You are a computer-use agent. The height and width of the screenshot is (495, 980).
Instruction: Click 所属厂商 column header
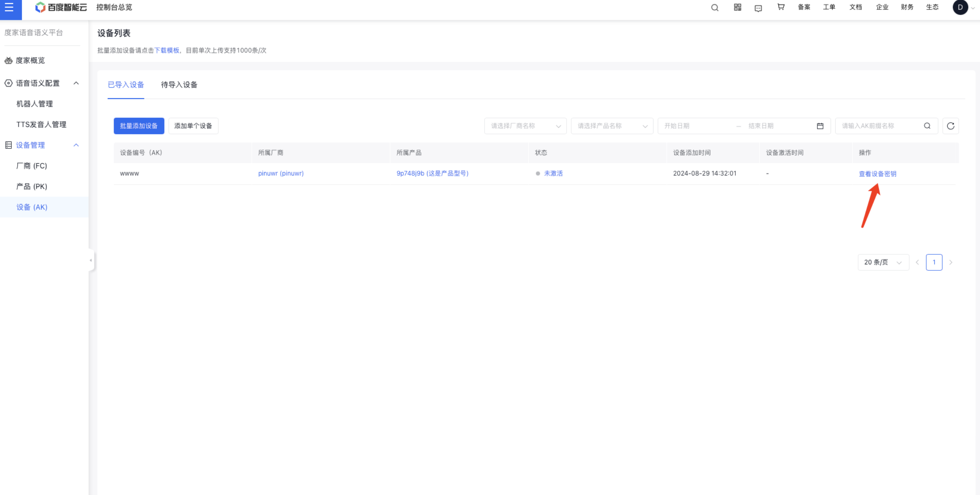[x=271, y=153]
